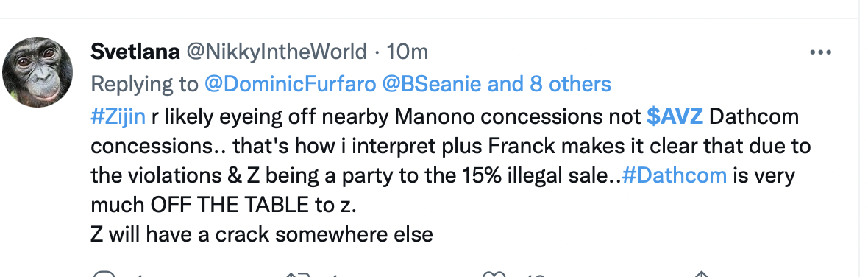Viewport: 868px width, 277px height.
Task: Like the tweet with heart icon
Action: [494, 275]
